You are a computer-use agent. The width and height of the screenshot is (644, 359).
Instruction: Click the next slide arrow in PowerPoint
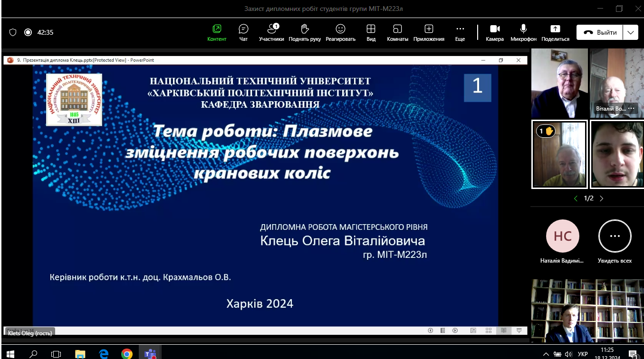click(455, 331)
